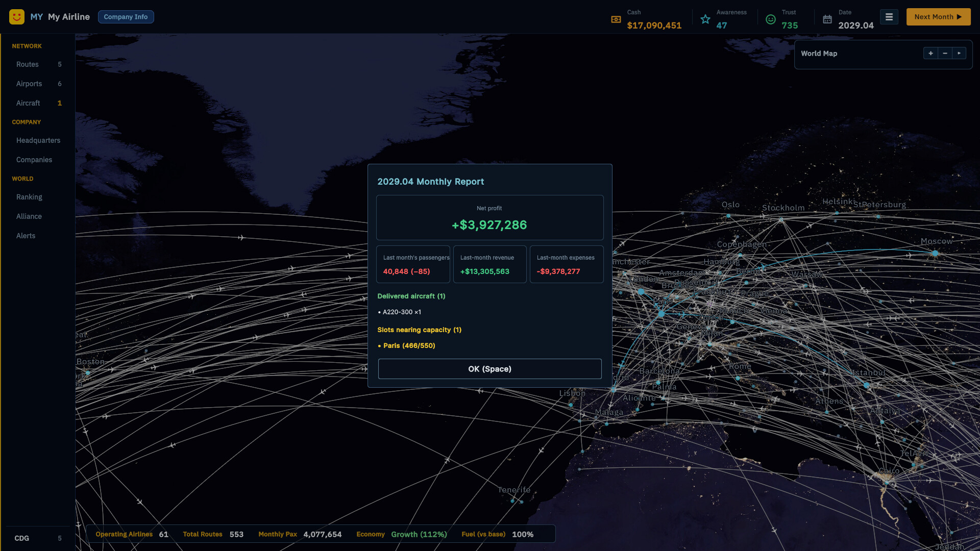This screenshot has height=551, width=980.
Task: Open Ranking in sidebar
Action: 38,197
